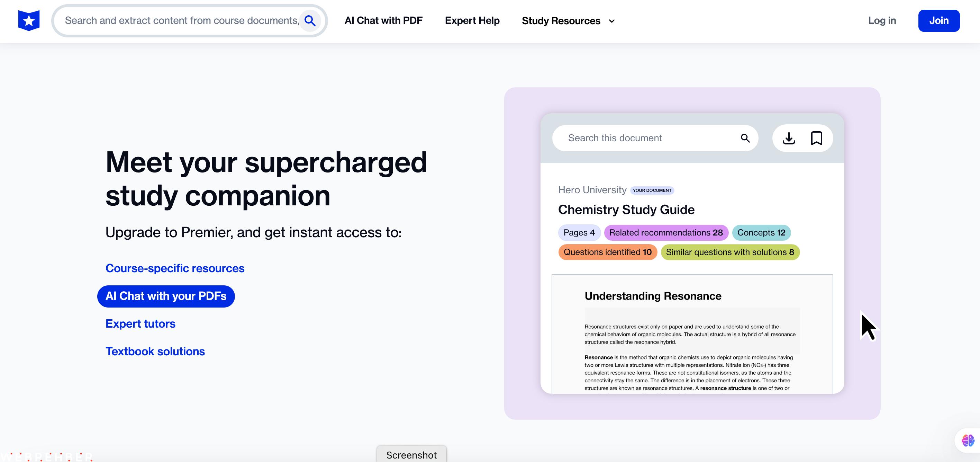
Task: Open the brain assistant icon at bottom right
Action: pyautogui.click(x=968, y=440)
